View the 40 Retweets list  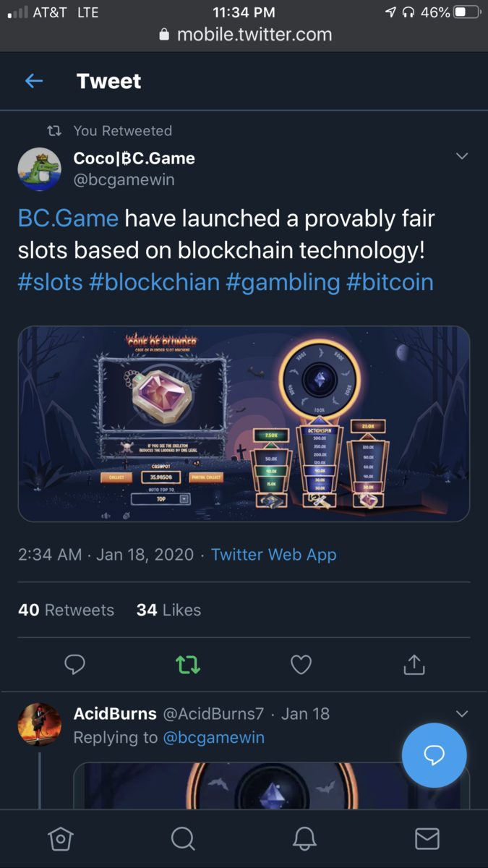click(67, 610)
